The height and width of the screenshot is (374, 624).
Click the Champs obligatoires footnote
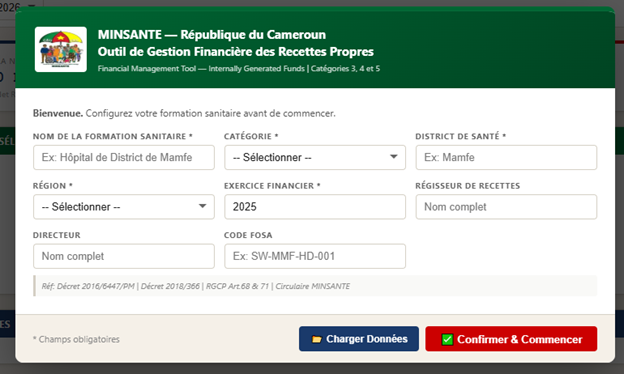[76, 339]
